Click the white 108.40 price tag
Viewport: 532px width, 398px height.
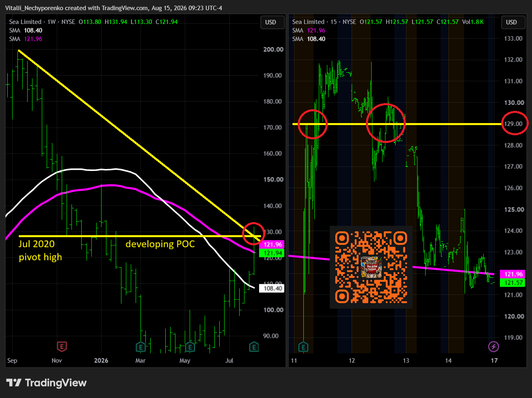(272, 289)
